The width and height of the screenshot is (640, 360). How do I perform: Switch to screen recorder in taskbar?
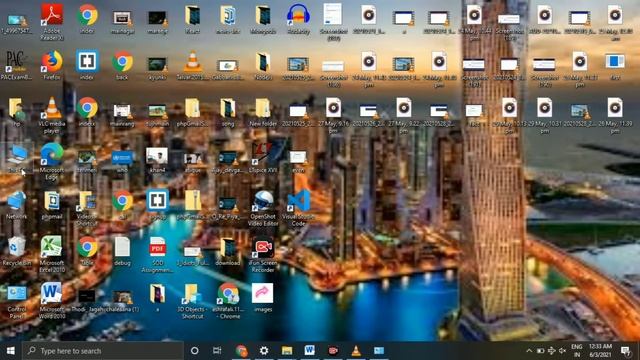tap(333, 351)
